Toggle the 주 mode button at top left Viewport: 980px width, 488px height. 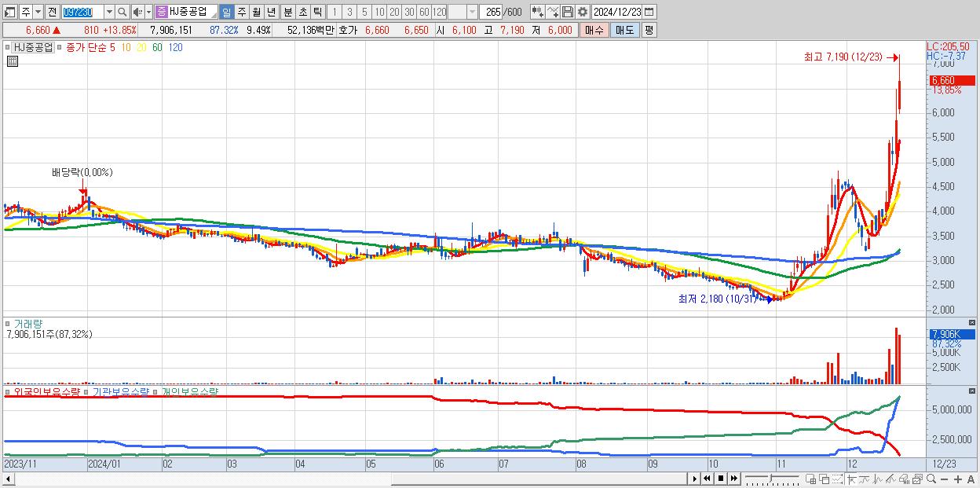pos(26,12)
